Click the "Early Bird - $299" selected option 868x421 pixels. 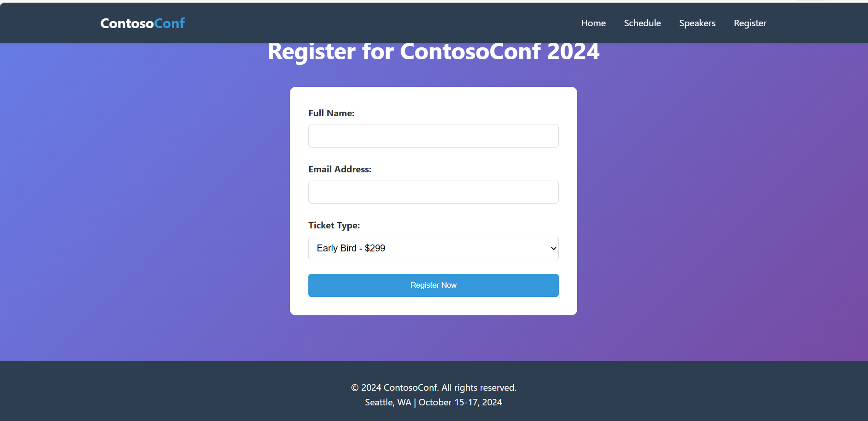coord(351,249)
